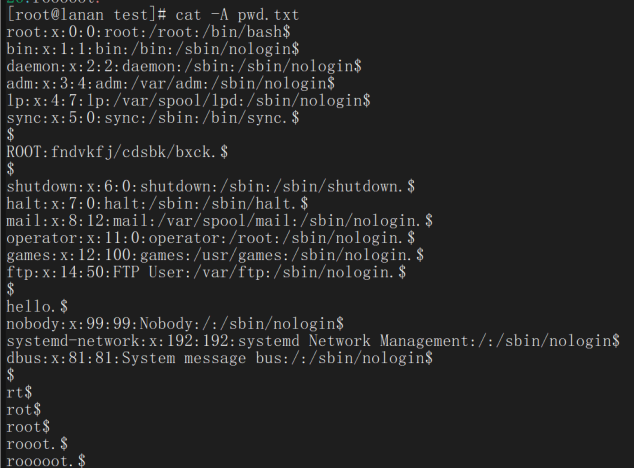Image resolution: width=634 pixels, height=468 pixels.
Task: Click the daemon:x:2:2 entry line
Action: coord(184,66)
